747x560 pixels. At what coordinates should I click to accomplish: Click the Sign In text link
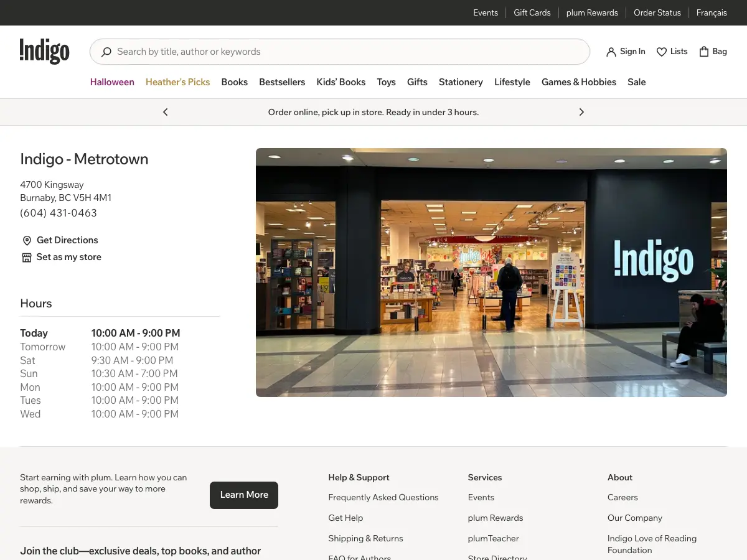[632, 52]
